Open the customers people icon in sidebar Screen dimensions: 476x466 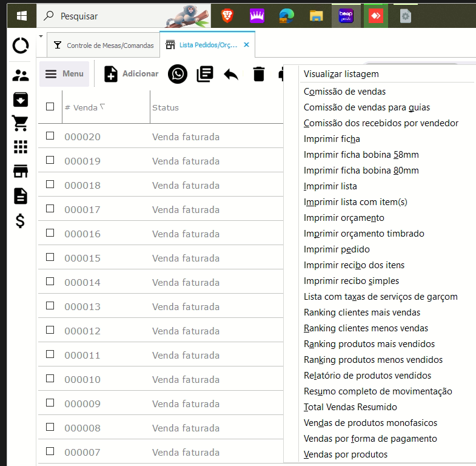pyautogui.click(x=21, y=75)
